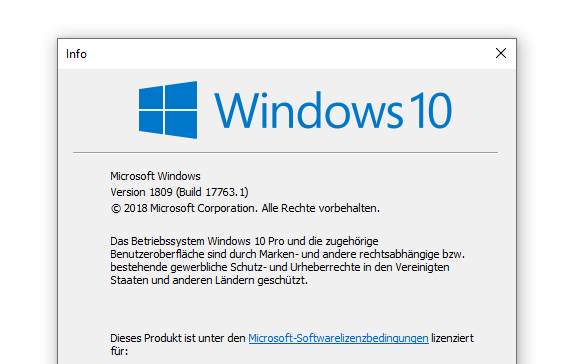The height and width of the screenshot is (364, 584).
Task: Click the "Dieses Produkt ist unter den" text
Action: 178,338
